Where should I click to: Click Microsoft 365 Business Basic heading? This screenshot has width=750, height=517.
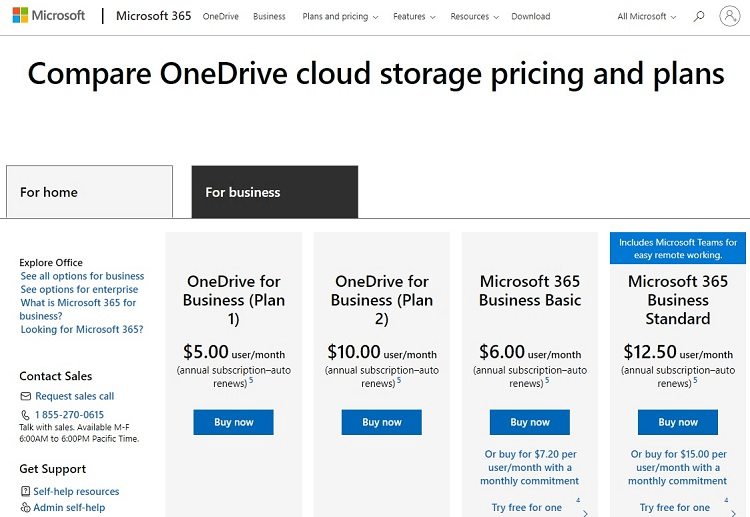(x=529, y=290)
